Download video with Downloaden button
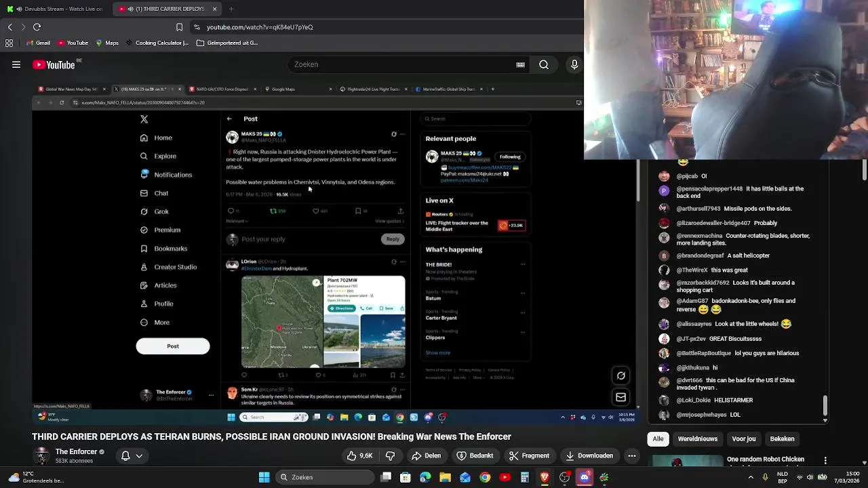Screen dimensions: 868x488 (589, 455)
